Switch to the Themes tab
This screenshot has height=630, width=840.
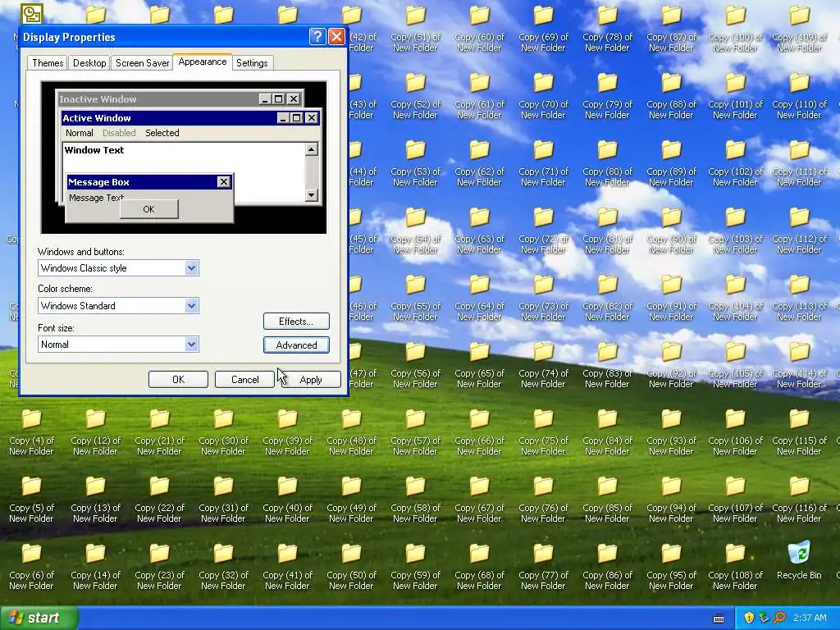[x=48, y=63]
